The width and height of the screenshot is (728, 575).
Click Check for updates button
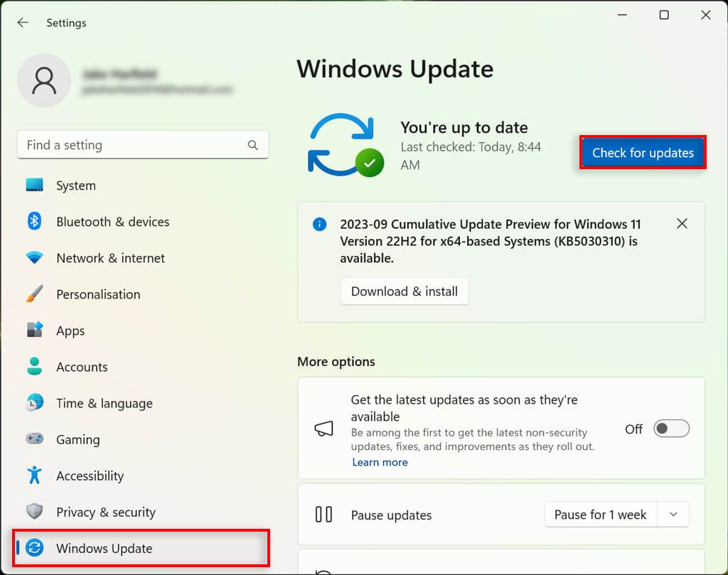tap(643, 152)
